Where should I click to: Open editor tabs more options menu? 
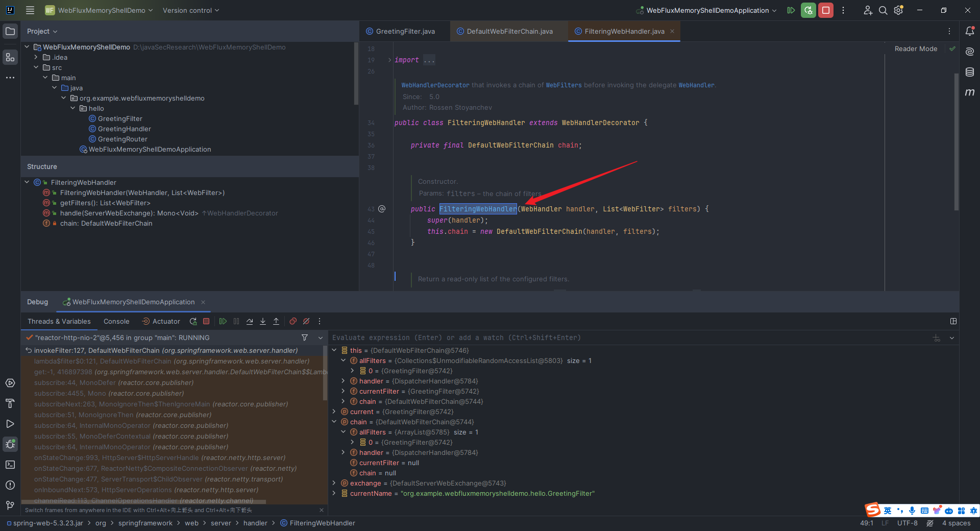point(949,31)
